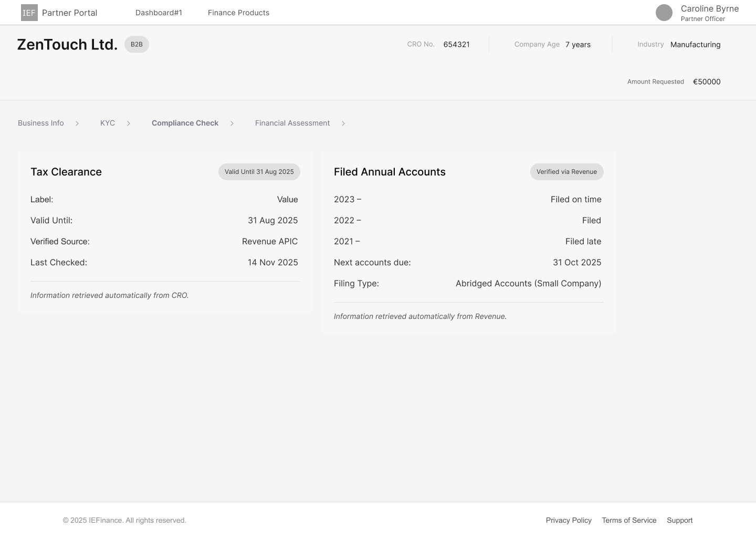Viewport: 756px width, 538px height.
Task: Click the chevron after KYC step
Action: [128, 123]
